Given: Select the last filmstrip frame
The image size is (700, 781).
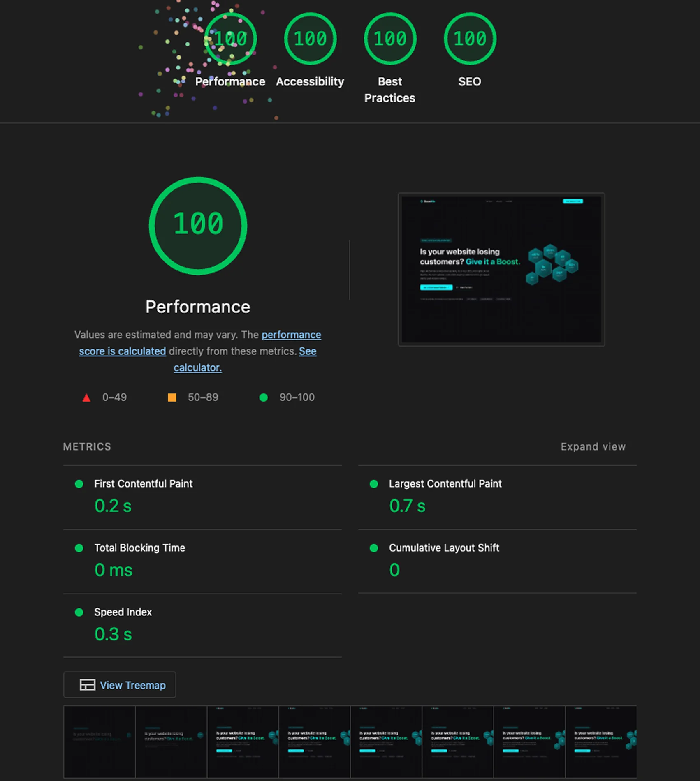Looking at the screenshot, I should 601,742.
